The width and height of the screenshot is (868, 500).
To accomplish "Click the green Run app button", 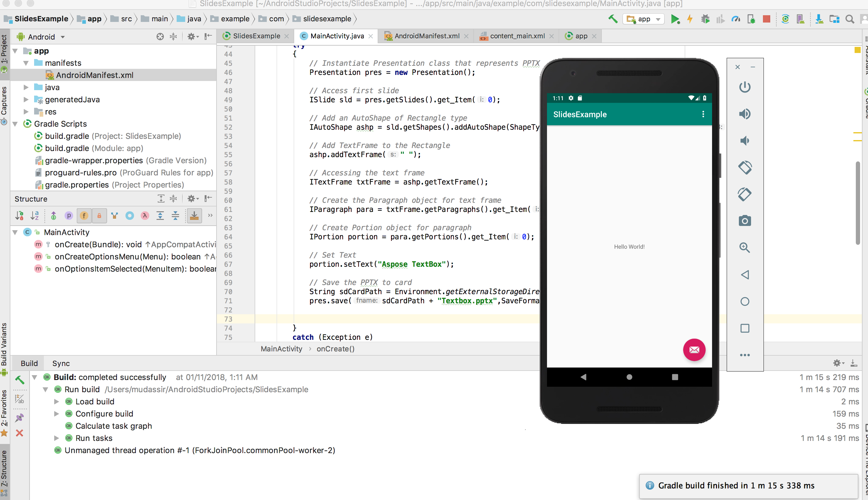I will (675, 19).
